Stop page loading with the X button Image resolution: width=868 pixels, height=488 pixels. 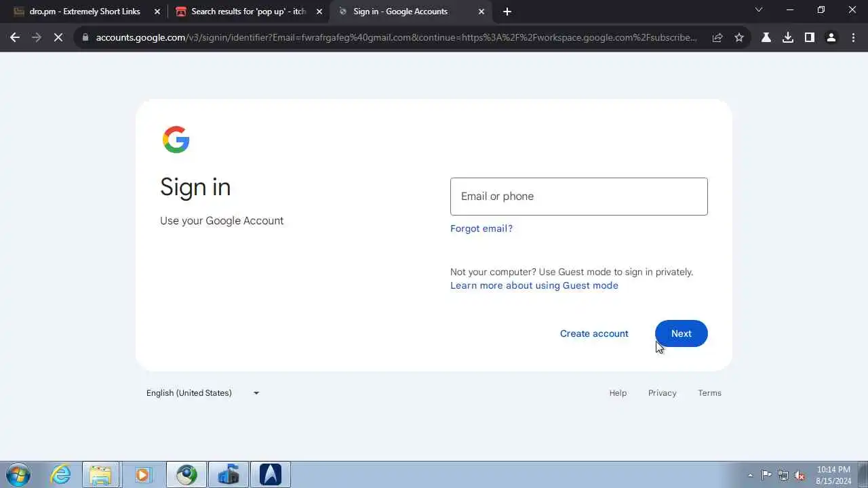(58, 38)
